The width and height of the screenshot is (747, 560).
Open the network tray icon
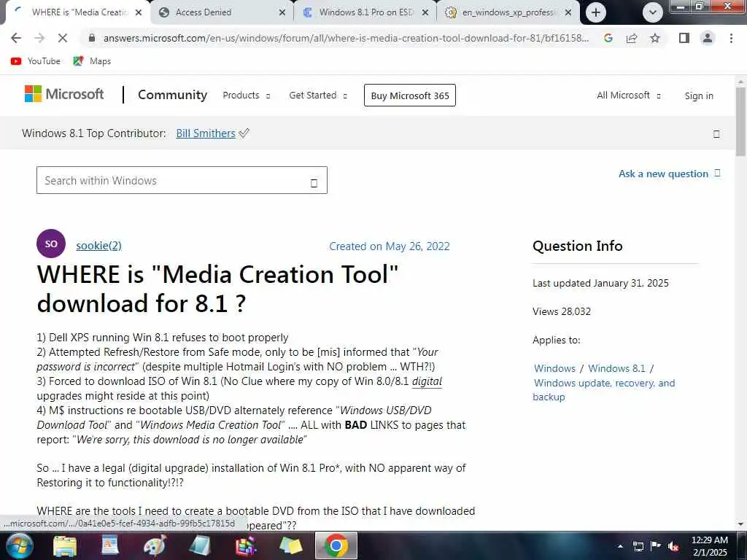638,546
